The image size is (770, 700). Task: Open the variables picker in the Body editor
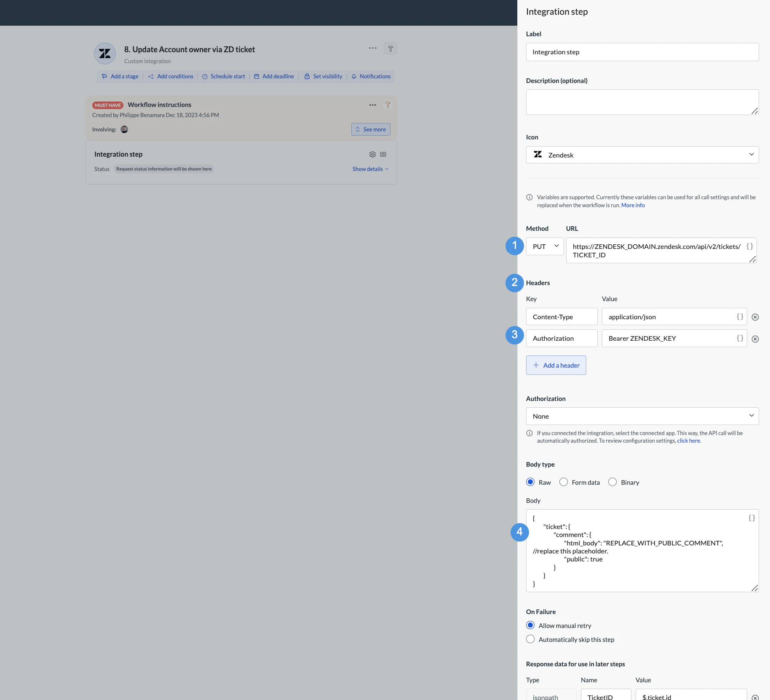tap(751, 518)
